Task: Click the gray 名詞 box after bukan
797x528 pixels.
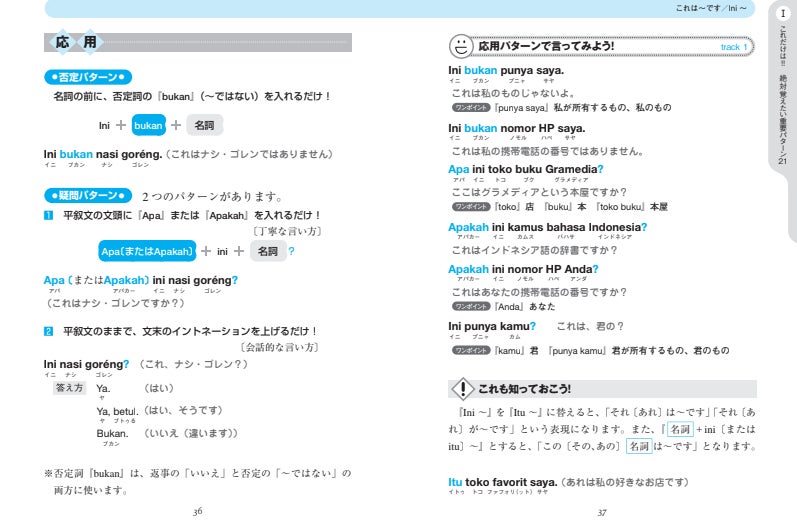Action: (x=204, y=125)
